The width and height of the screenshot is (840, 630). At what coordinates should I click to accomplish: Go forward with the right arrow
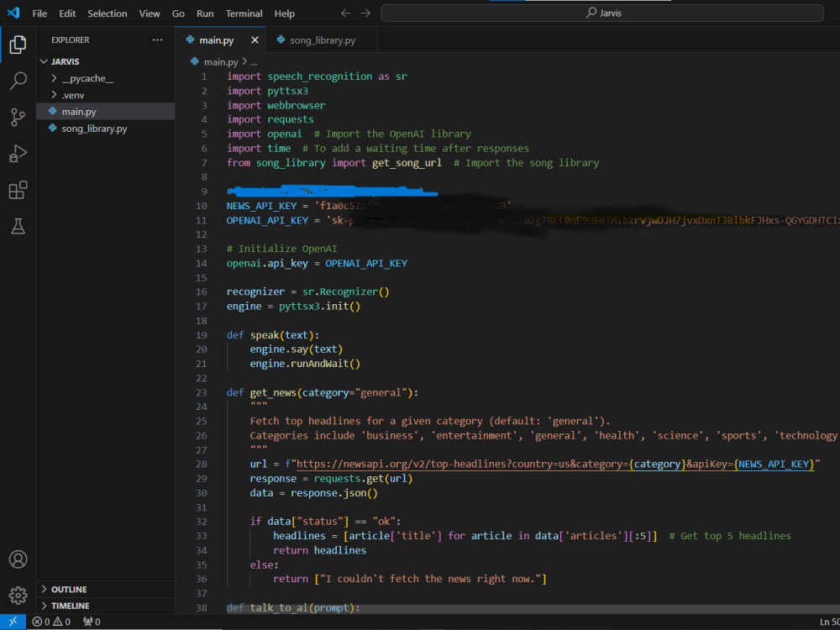365,13
